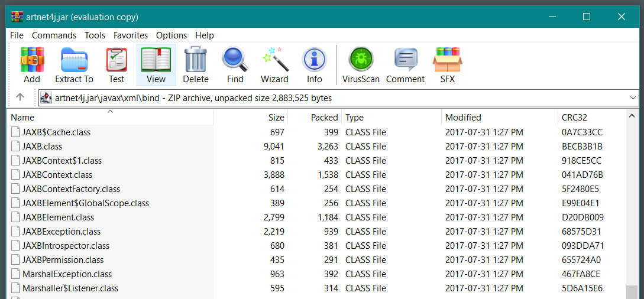Select the file name JAXBPermission.class
The width and height of the screenshot is (644, 299).
63,260
